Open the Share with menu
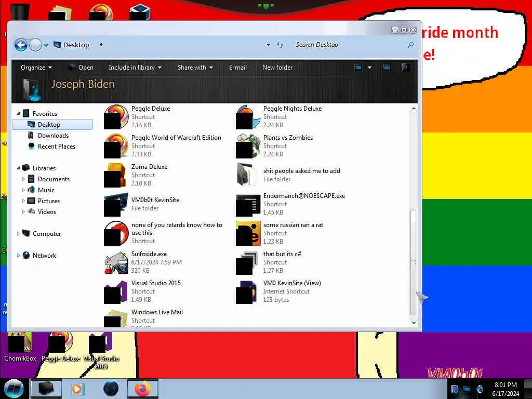The image size is (532, 399). [x=195, y=68]
